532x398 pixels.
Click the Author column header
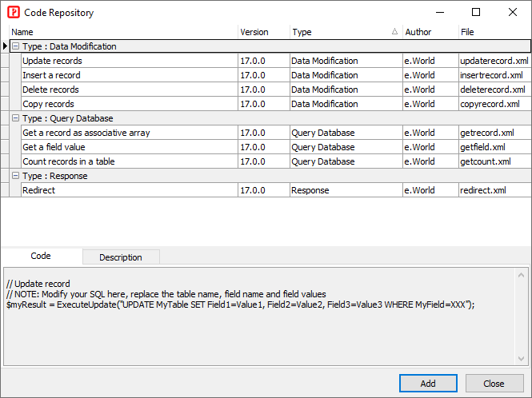coord(429,32)
